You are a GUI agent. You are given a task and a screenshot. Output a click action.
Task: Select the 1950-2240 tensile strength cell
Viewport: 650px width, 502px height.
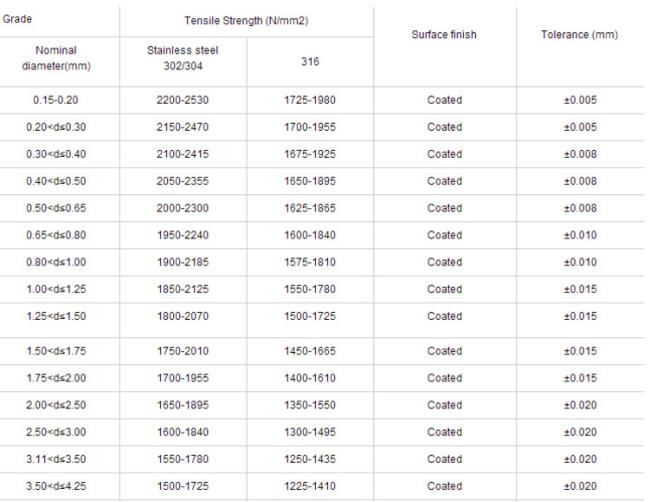coord(183,235)
